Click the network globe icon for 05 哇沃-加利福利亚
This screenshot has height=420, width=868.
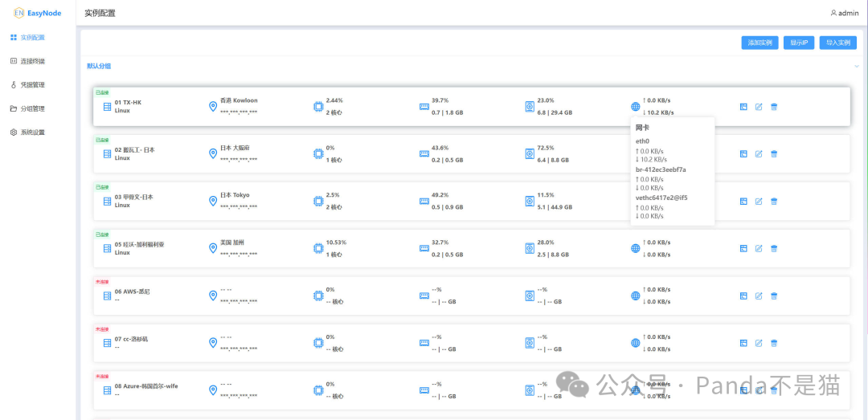(x=635, y=248)
